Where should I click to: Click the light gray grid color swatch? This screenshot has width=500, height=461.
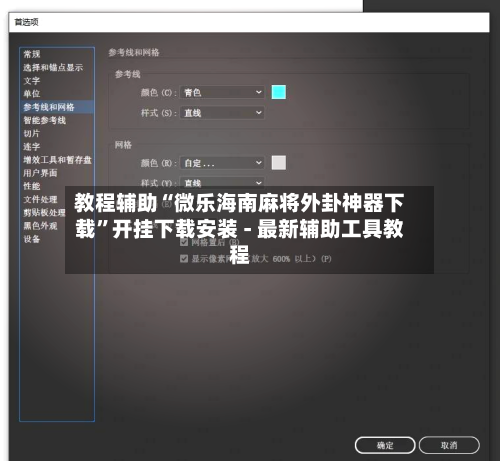coord(279,163)
